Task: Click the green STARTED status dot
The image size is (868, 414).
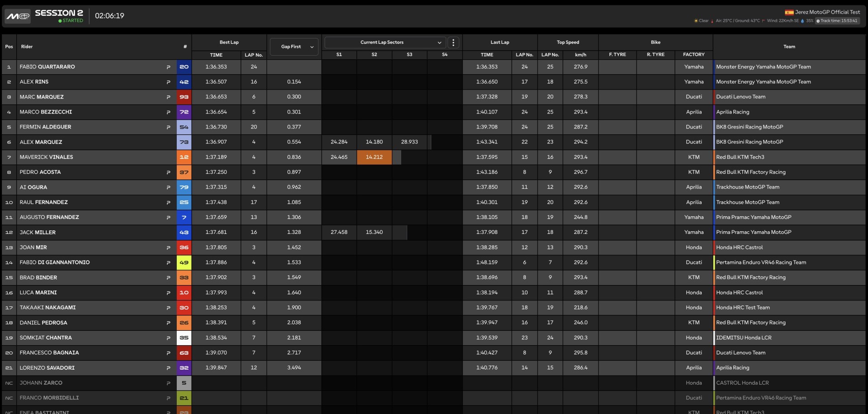Action: [x=60, y=21]
